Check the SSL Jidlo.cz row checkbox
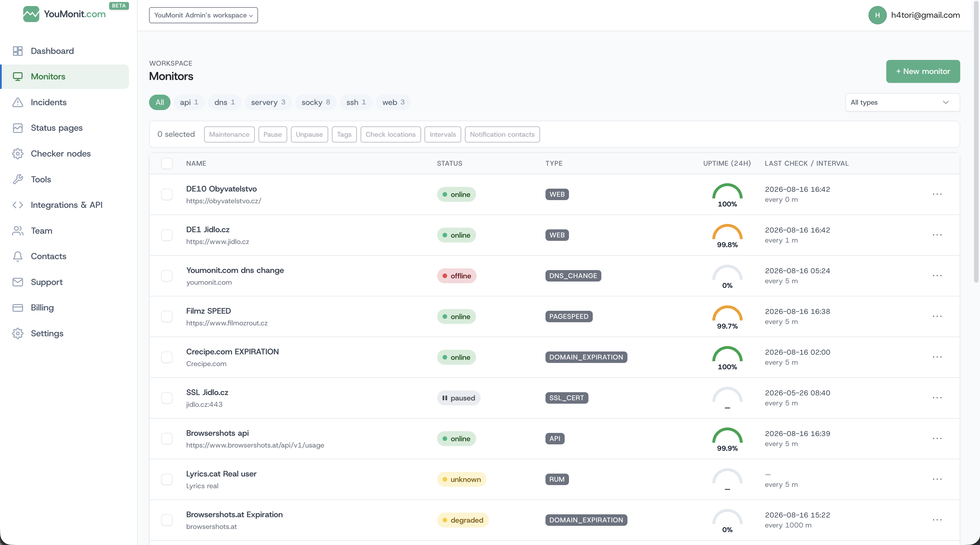The image size is (980, 545). coord(167,398)
